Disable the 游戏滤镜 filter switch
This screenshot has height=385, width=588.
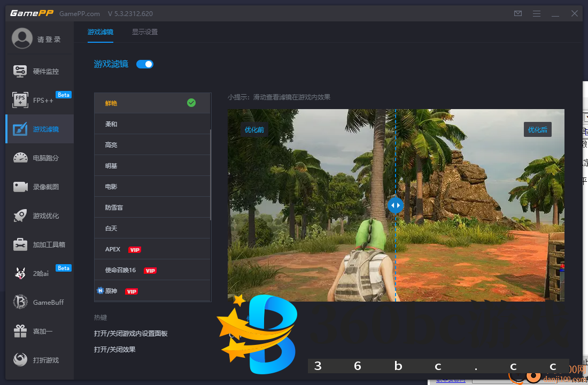click(144, 63)
